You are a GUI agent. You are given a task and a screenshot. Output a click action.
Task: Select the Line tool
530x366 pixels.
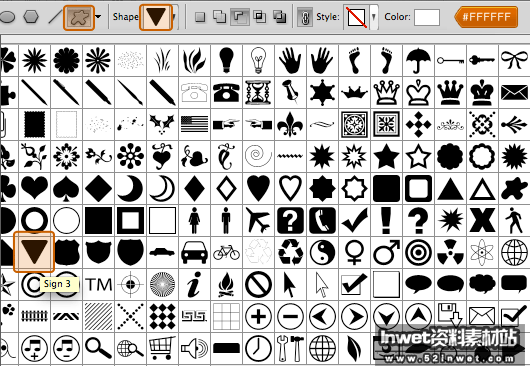pyautogui.click(x=55, y=17)
